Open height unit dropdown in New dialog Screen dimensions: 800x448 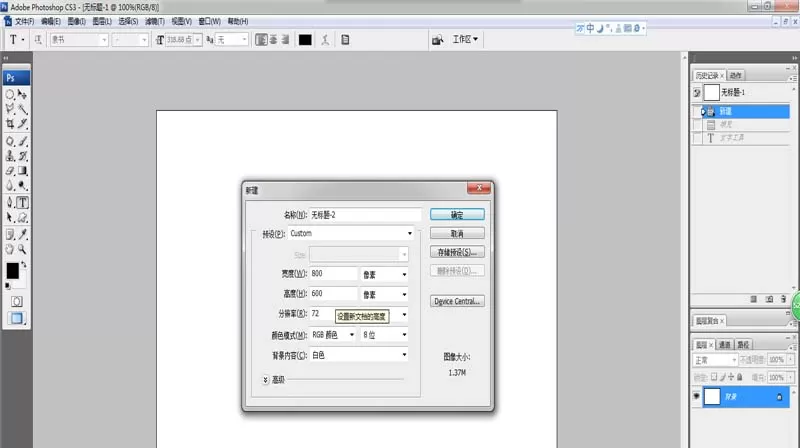tap(384, 294)
